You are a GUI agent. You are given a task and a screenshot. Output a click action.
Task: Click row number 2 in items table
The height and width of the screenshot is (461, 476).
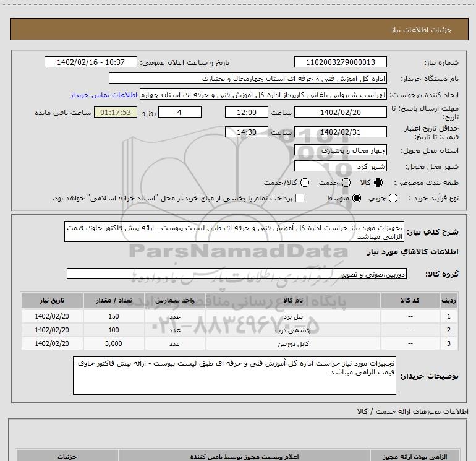pyautogui.click(x=449, y=330)
